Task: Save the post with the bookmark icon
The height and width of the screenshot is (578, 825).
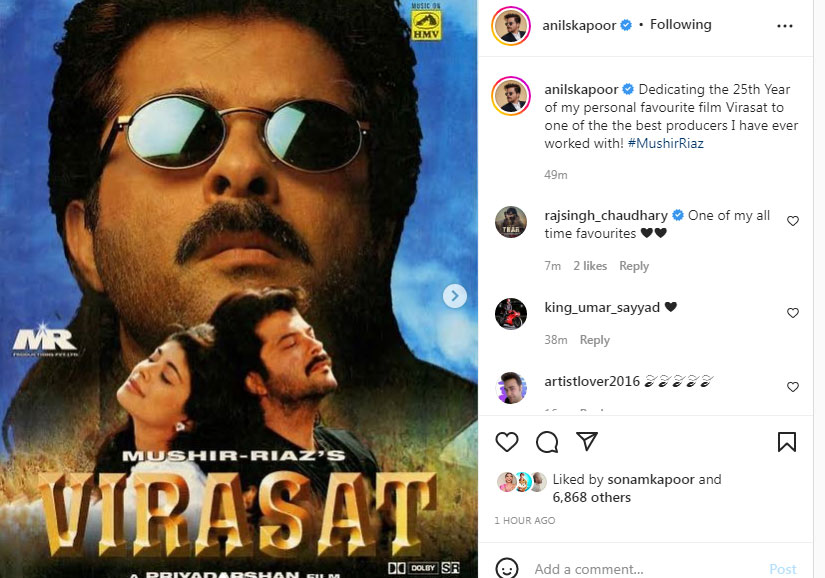Action: [787, 442]
